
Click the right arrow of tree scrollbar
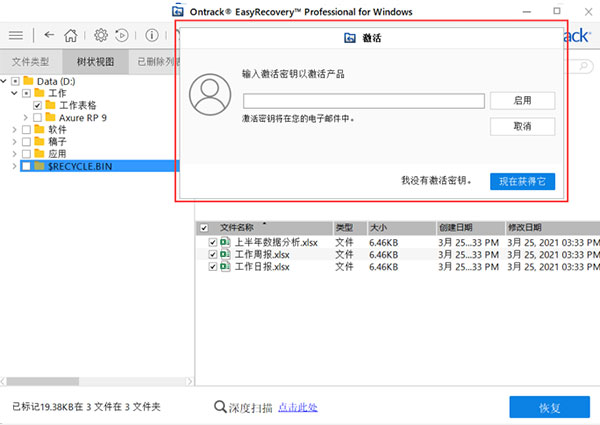pyautogui.click(x=189, y=381)
